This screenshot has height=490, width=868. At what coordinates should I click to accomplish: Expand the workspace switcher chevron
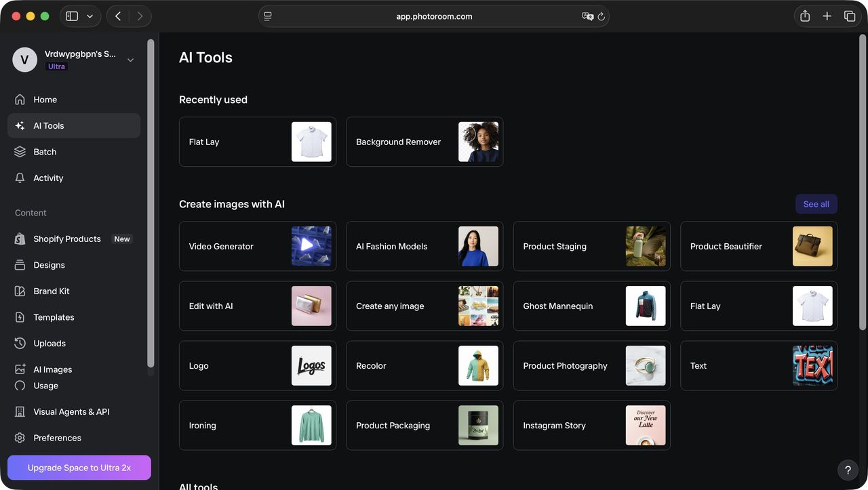click(x=131, y=60)
